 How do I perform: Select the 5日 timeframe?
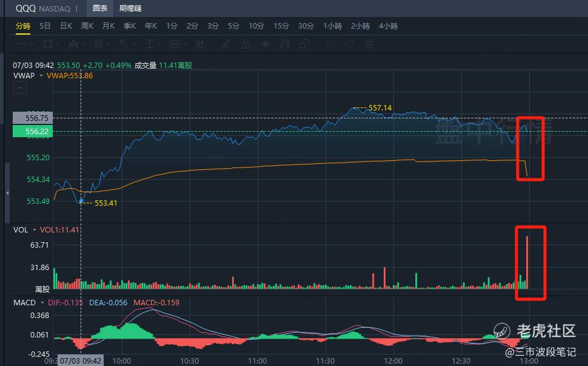(x=45, y=26)
